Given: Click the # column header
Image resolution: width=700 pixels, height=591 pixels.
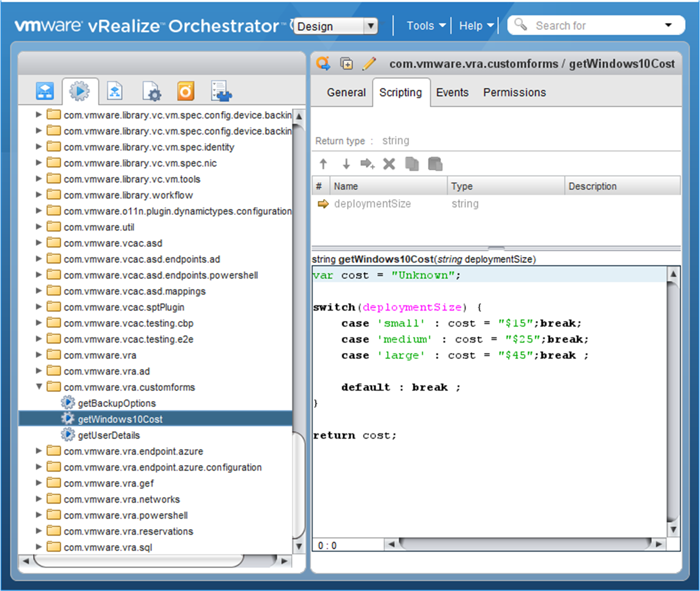Looking at the screenshot, I should pyautogui.click(x=320, y=186).
